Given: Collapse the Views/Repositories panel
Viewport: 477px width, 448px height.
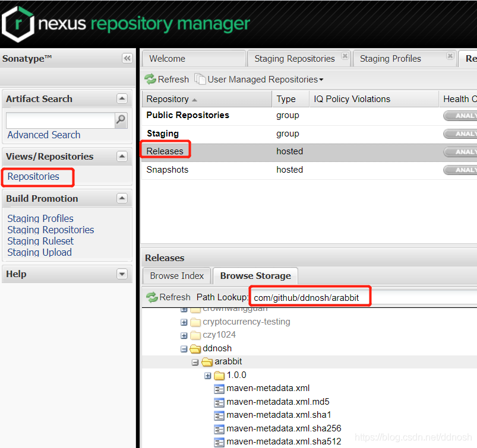Looking at the screenshot, I should [122, 156].
